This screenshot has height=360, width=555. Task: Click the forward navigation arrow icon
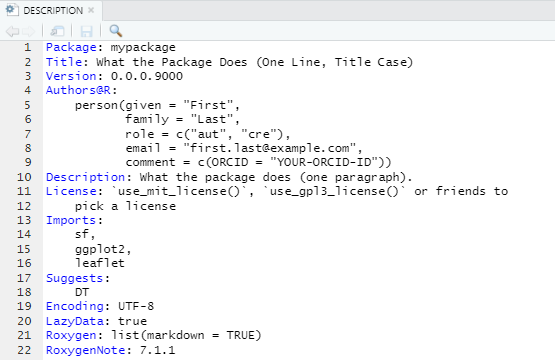click(x=29, y=32)
